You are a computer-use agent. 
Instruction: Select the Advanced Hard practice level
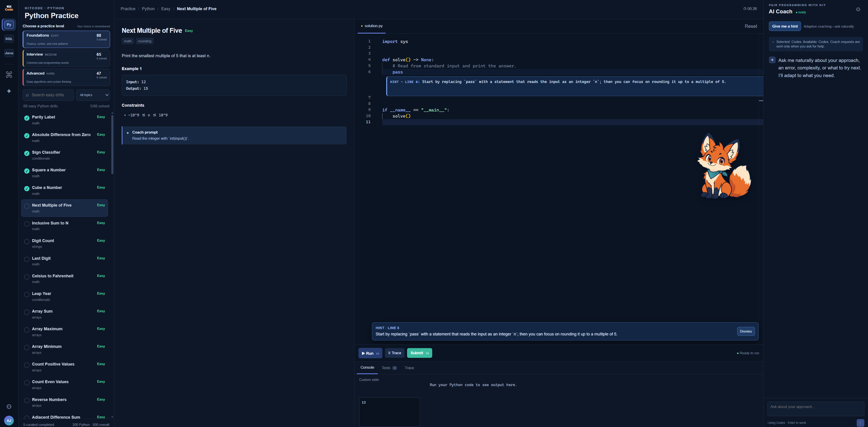tap(66, 77)
